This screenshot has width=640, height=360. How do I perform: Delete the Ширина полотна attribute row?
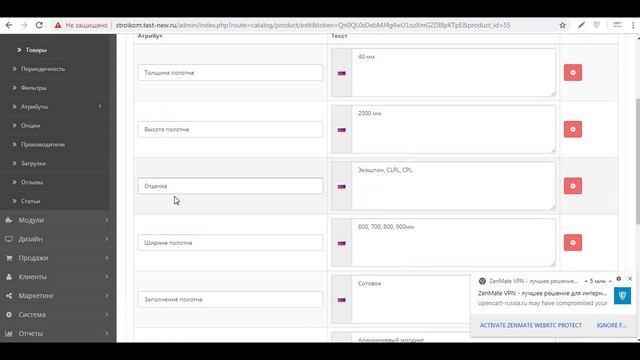click(573, 243)
